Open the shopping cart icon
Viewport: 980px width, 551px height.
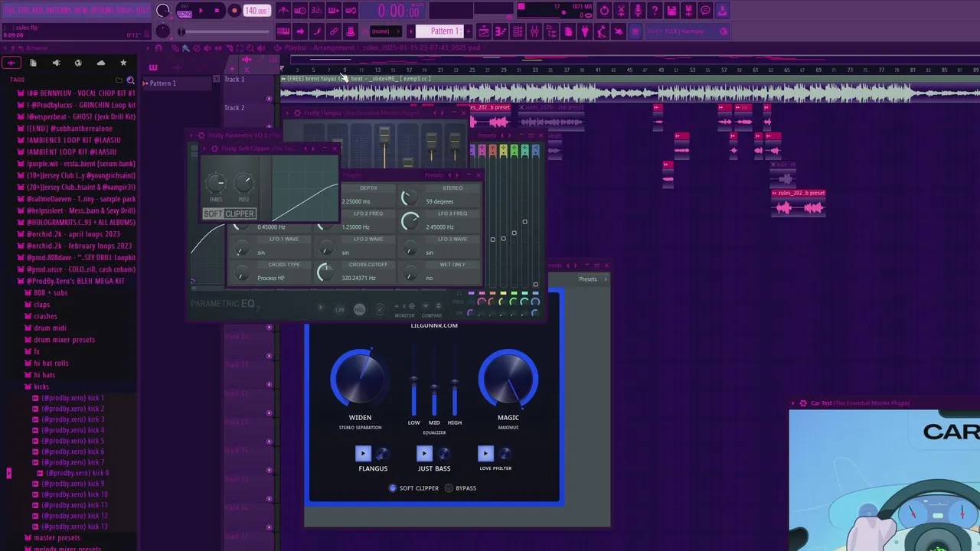(x=634, y=31)
